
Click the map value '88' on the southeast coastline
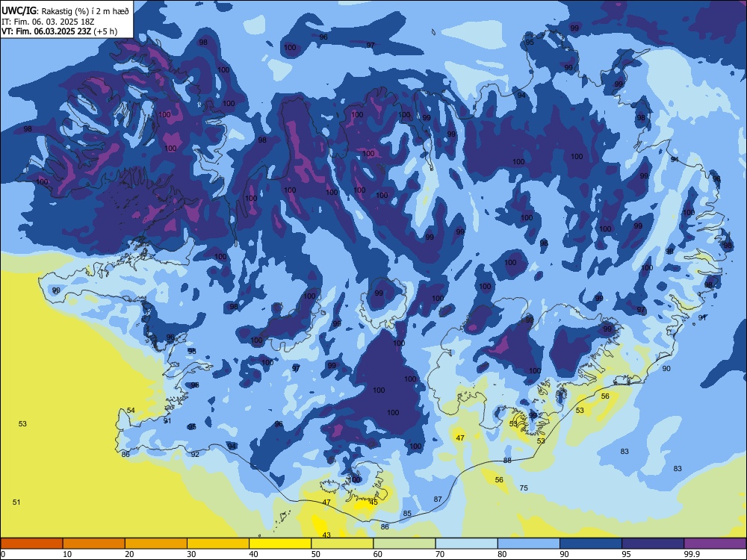507,461
